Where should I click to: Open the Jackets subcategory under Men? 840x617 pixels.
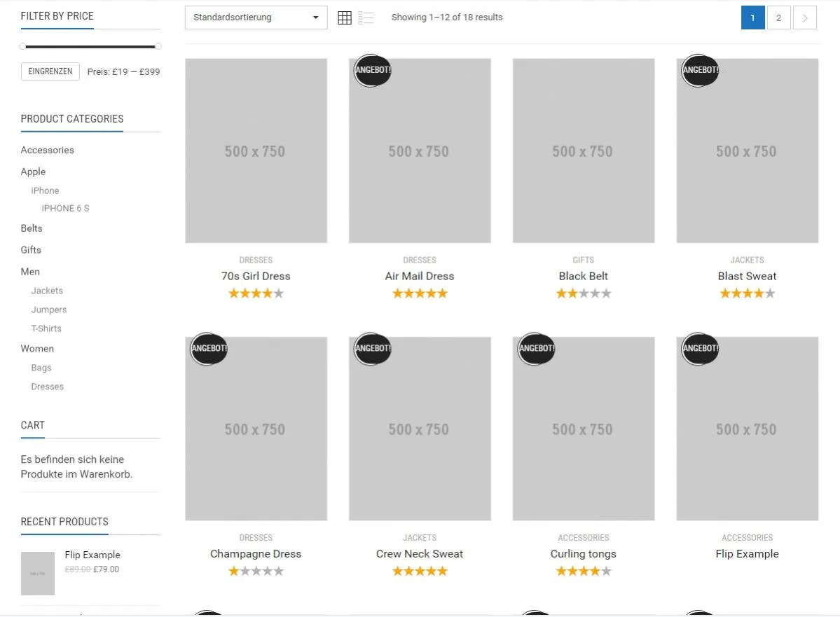47,291
